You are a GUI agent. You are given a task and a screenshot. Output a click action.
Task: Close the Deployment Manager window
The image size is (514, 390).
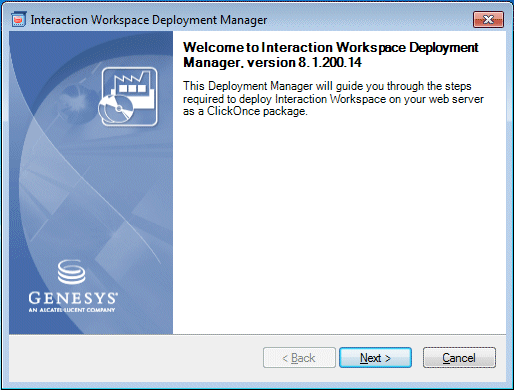(x=488, y=19)
